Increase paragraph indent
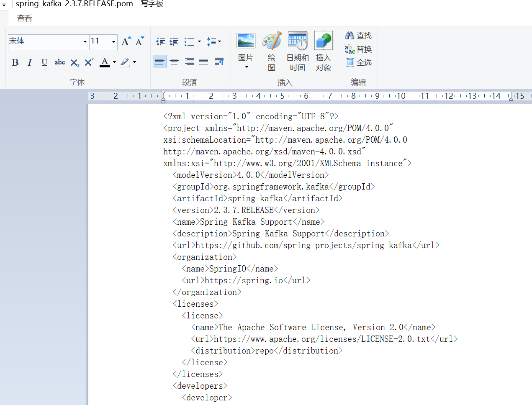The height and width of the screenshot is (405, 532). [x=174, y=41]
